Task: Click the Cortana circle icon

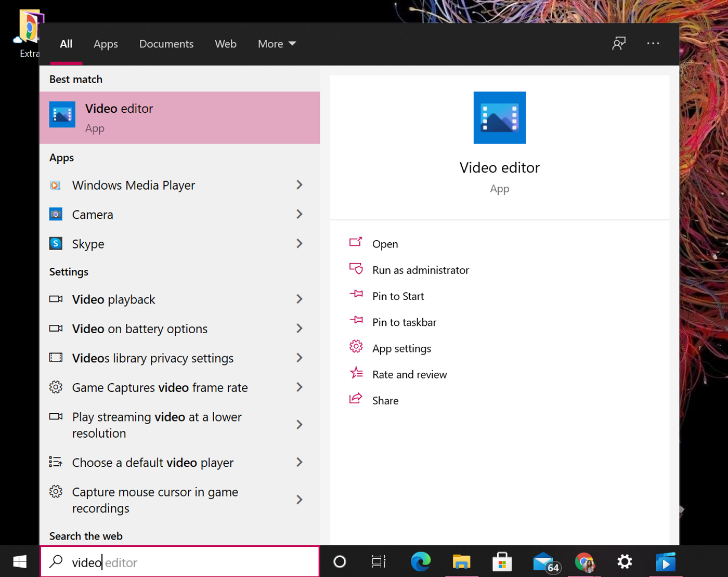Action: (340, 562)
